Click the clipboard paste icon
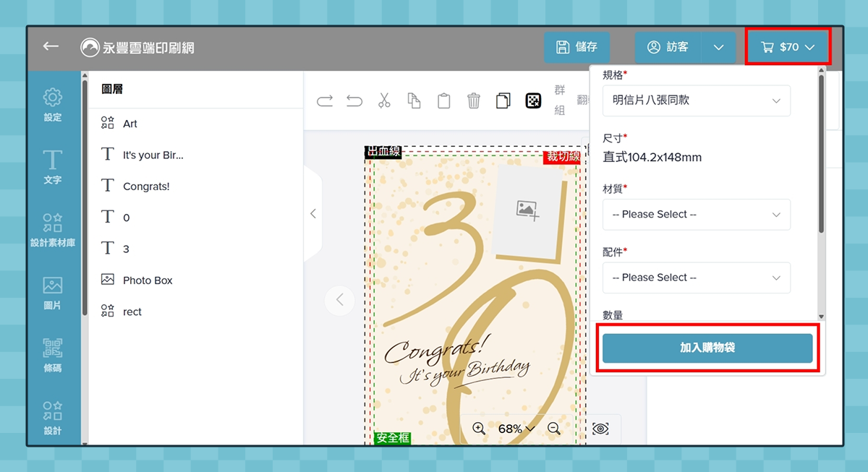The height and width of the screenshot is (472, 868). (x=444, y=100)
